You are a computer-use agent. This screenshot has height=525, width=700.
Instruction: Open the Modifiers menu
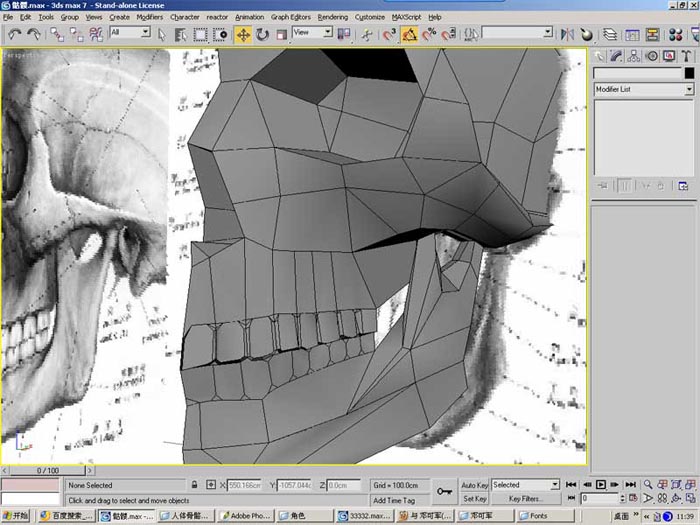point(150,17)
